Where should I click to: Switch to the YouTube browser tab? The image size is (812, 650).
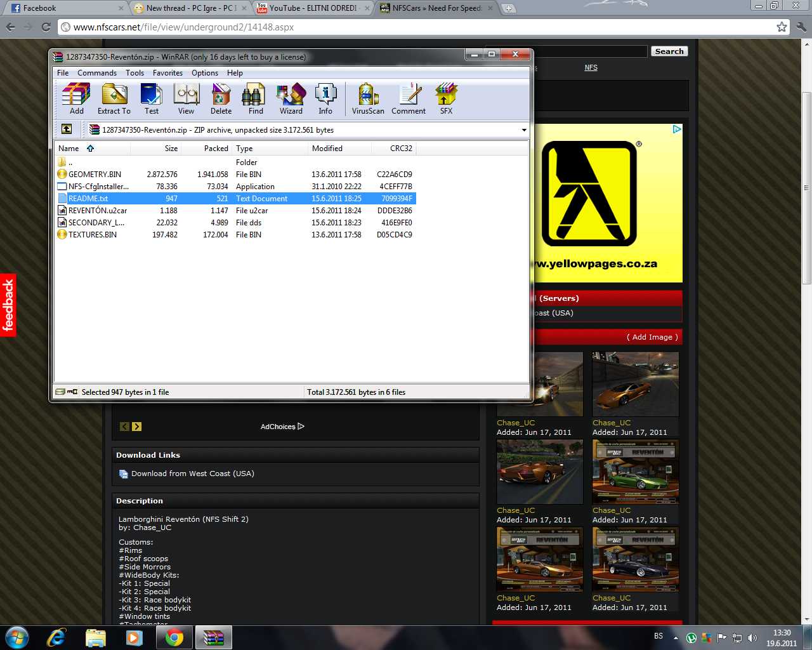point(312,8)
